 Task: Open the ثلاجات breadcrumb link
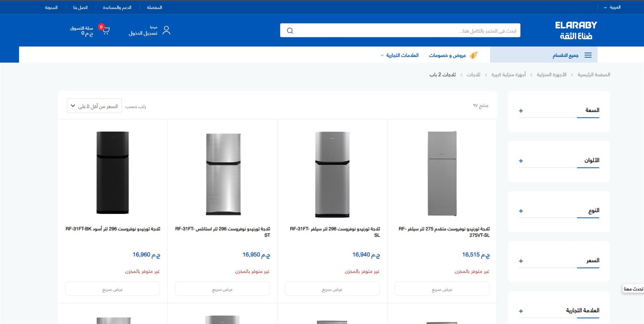pos(473,75)
